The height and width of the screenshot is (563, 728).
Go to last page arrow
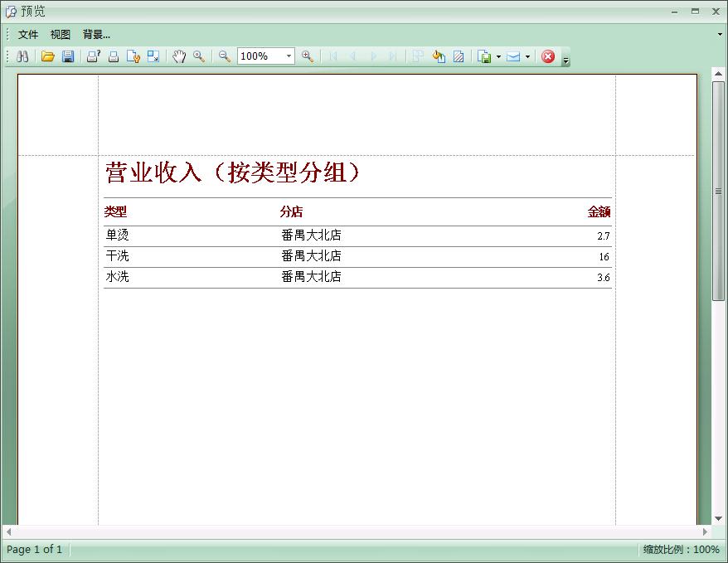pos(393,56)
